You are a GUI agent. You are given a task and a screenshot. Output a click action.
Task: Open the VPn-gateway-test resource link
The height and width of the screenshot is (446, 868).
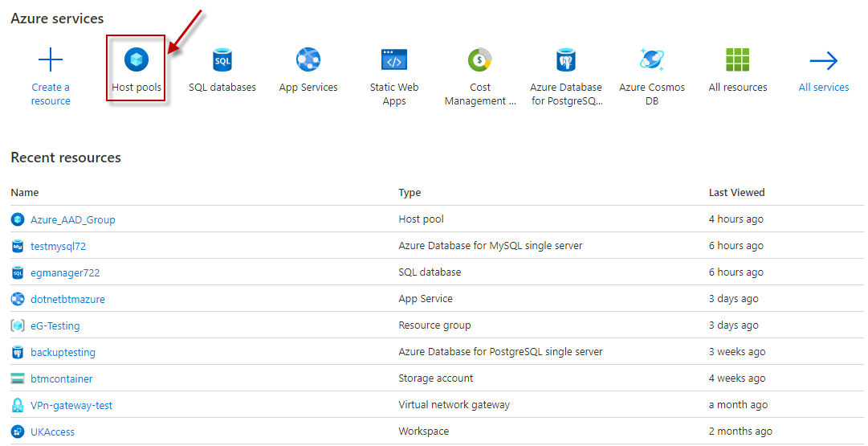click(x=71, y=406)
